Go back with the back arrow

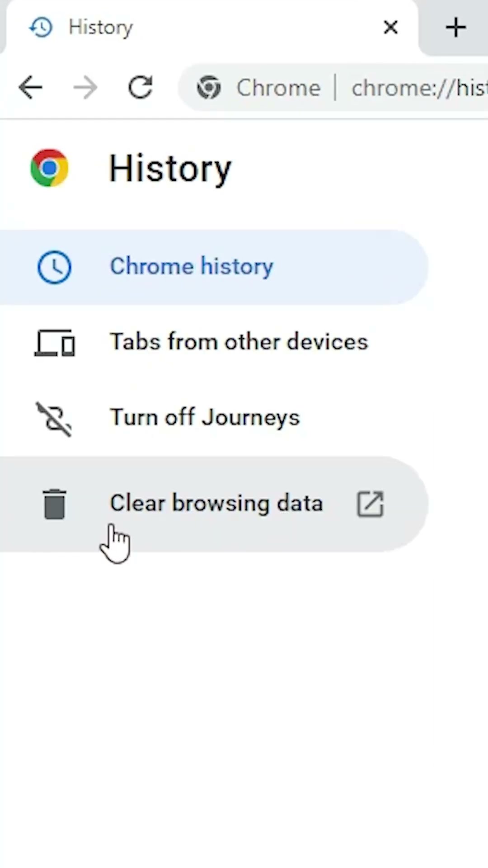(x=31, y=87)
